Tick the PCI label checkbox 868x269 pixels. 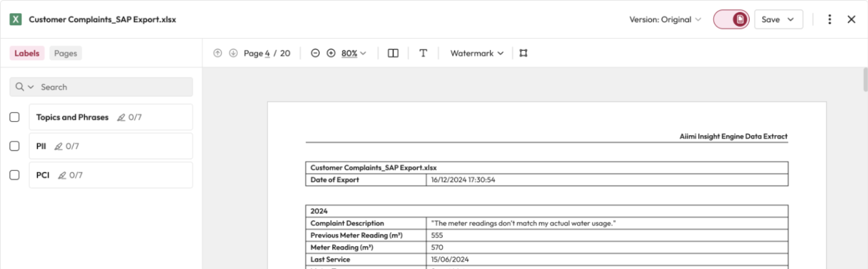(x=15, y=175)
